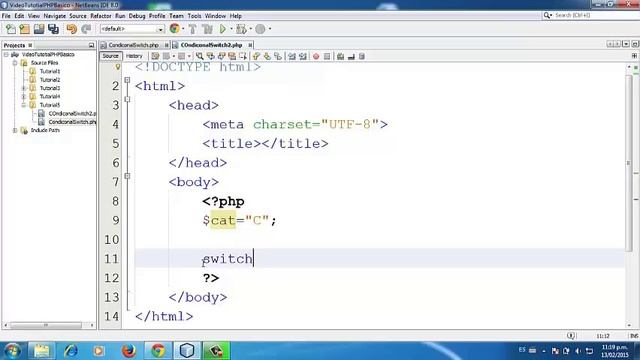Screen dimensions: 640x360
Task: Click Next Bookmark editor icon
Action: coord(267,56)
